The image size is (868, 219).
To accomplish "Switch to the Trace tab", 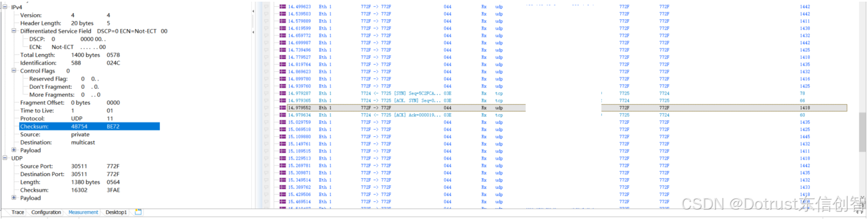I will [18, 212].
